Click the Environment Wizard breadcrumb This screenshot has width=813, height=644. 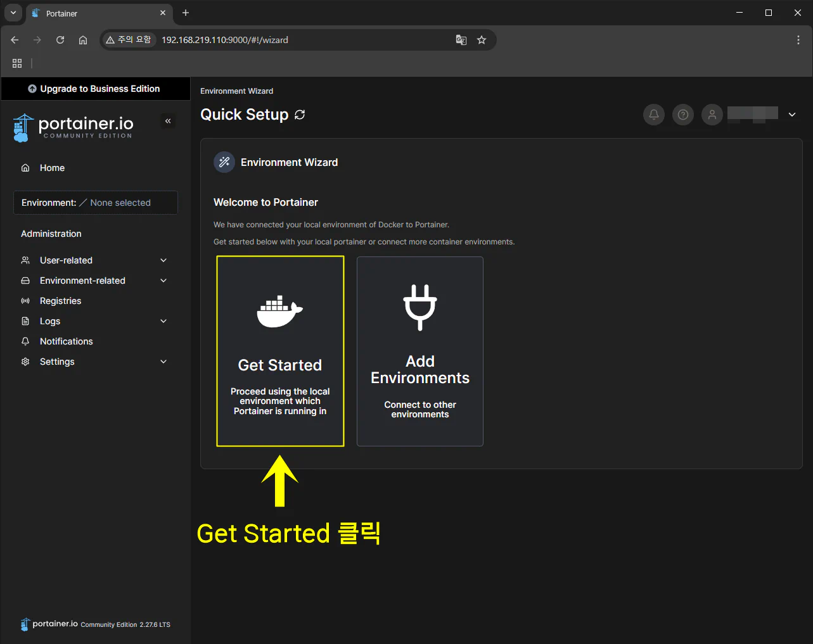point(236,91)
